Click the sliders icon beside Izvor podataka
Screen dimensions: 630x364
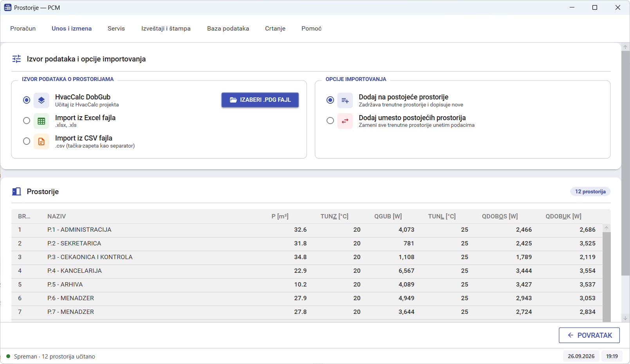click(x=16, y=59)
